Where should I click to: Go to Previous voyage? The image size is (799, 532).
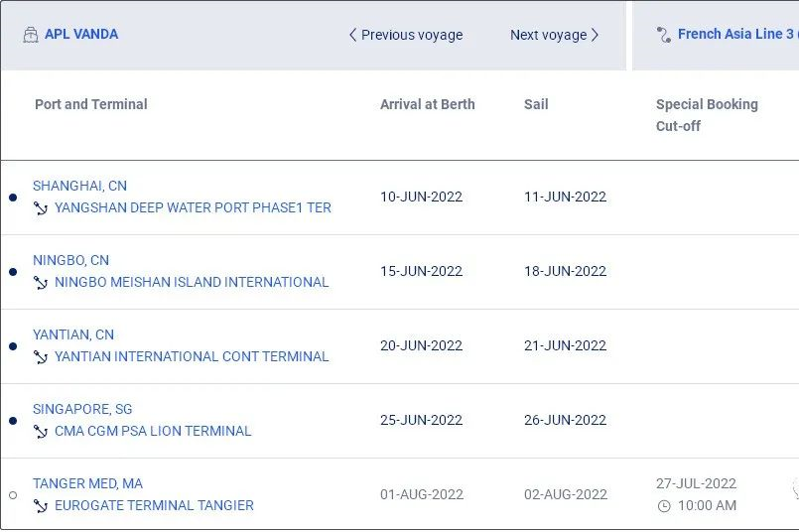pyautogui.click(x=406, y=35)
